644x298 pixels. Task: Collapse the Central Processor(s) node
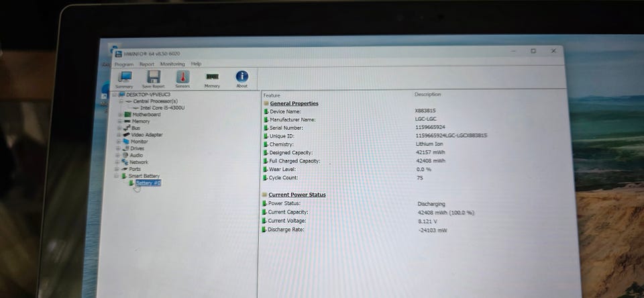coord(122,101)
